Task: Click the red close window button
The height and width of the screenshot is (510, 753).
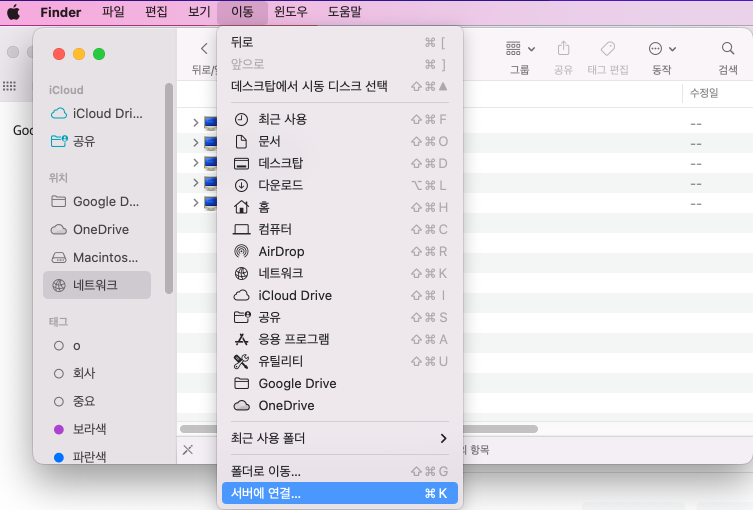Action: point(59,54)
